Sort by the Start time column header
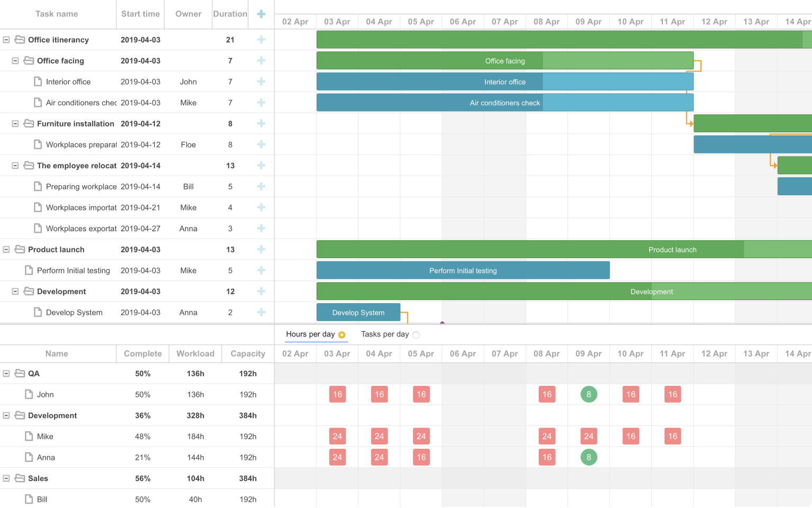The width and height of the screenshot is (812, 508). click(140, 14)
